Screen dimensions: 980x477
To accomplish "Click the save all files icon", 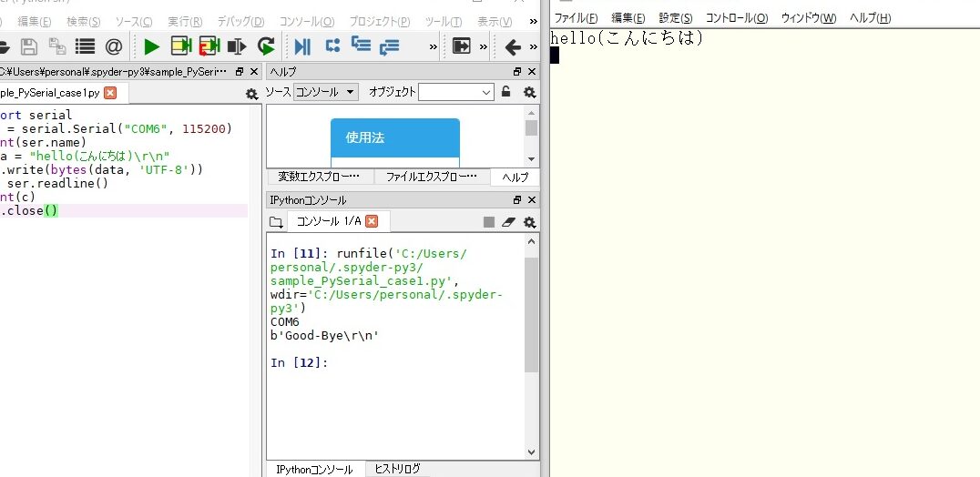I will (x=56, y=46).
